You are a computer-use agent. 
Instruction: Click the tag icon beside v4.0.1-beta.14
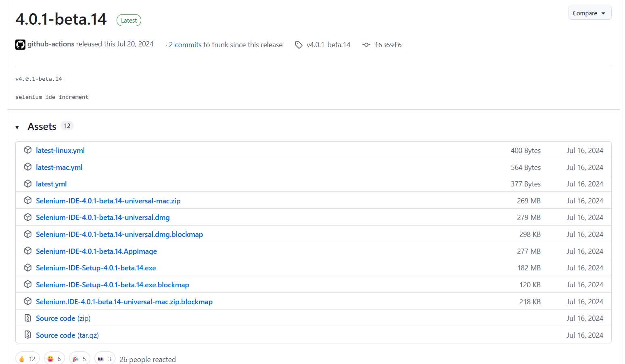(x=299, y=45)
